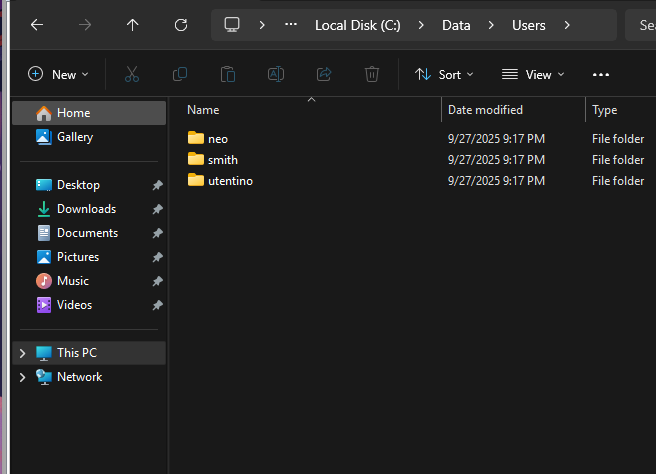This screenshot has height=474, width=656.
Task: Sort by the Date modified column header
Action: pyautogui.click(x=485, y=110)
